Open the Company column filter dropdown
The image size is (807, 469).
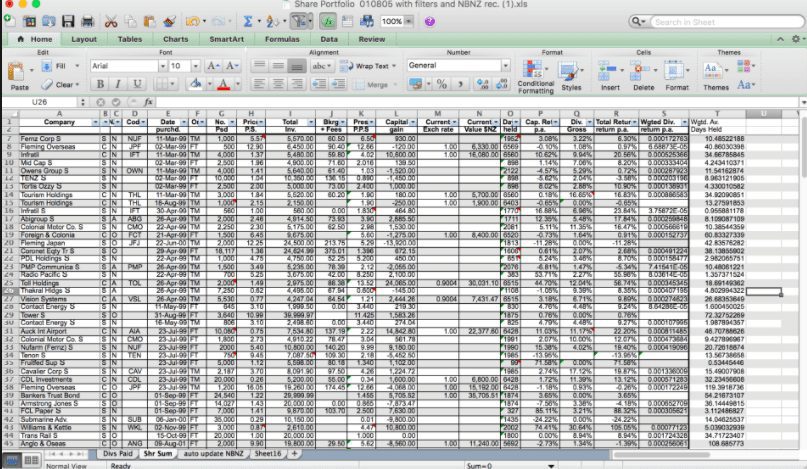tap(95, 122)
